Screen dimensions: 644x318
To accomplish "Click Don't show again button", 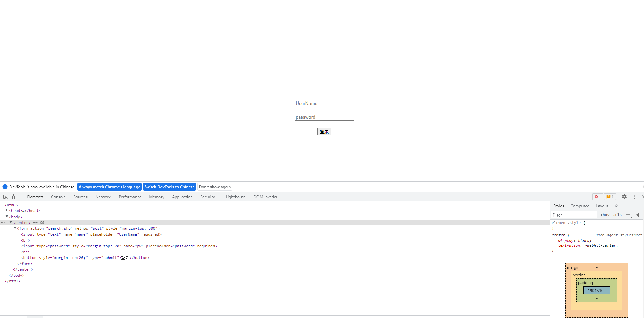I will click(215, 187).
